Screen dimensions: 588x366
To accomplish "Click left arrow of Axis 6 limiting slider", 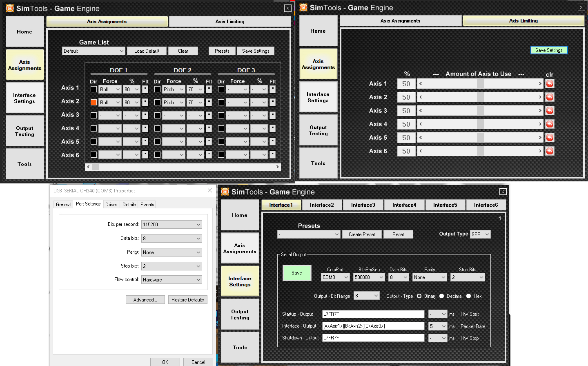I will 421,151.
